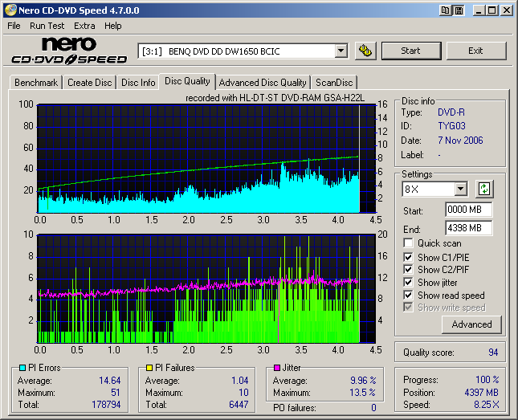Disable Show read speed checkbox
This screenshot has width=518, height=420.
click(408, 295)
